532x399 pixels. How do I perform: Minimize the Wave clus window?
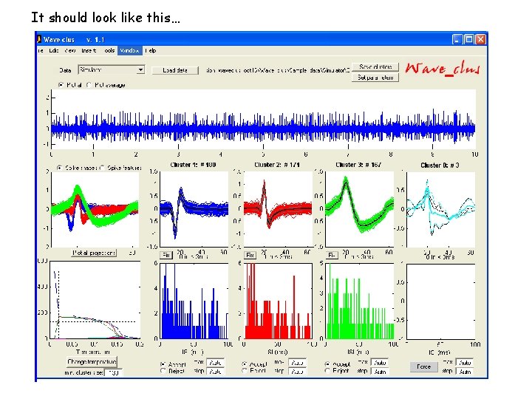(457, 39)
